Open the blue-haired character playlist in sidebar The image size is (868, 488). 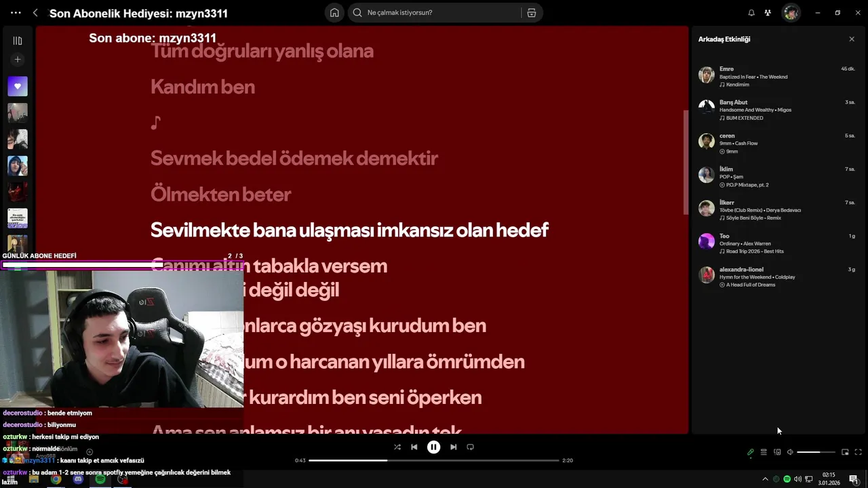pyautogui.click(x=18, y=165)
